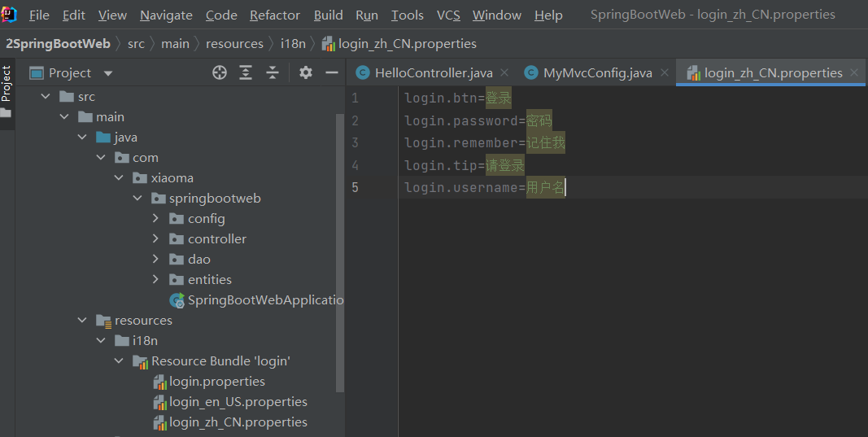Click resources in the breadcrumb path
Screen dimensions: 868x437
tap(234, 44)
